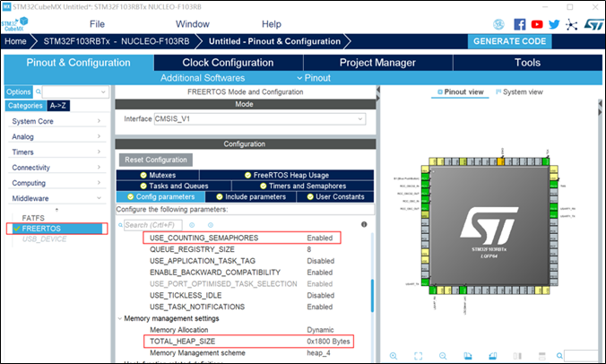Select the Pinout & Configuration tab

pos(79,63)
